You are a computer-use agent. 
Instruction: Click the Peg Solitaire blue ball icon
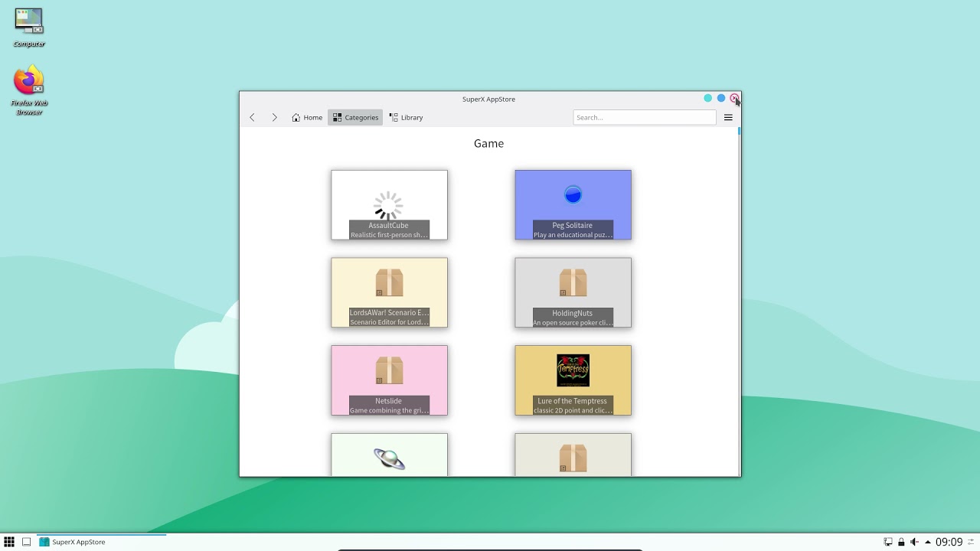[573, 195]
